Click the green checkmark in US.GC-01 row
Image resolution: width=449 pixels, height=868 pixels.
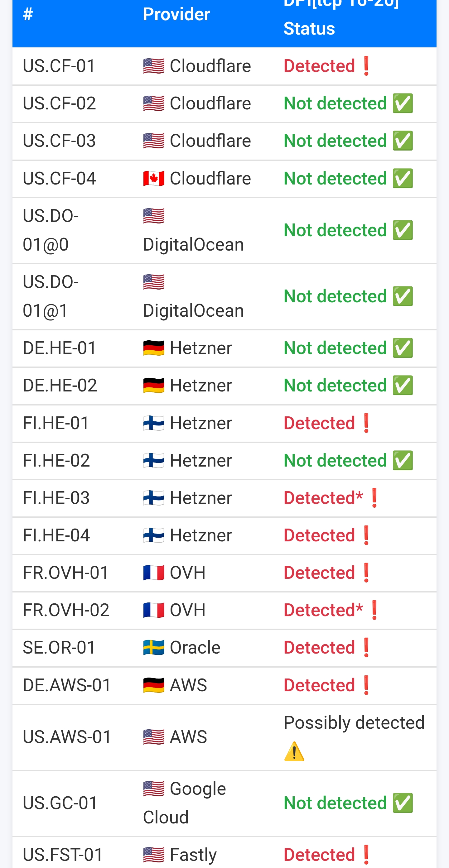click(403, 803)
